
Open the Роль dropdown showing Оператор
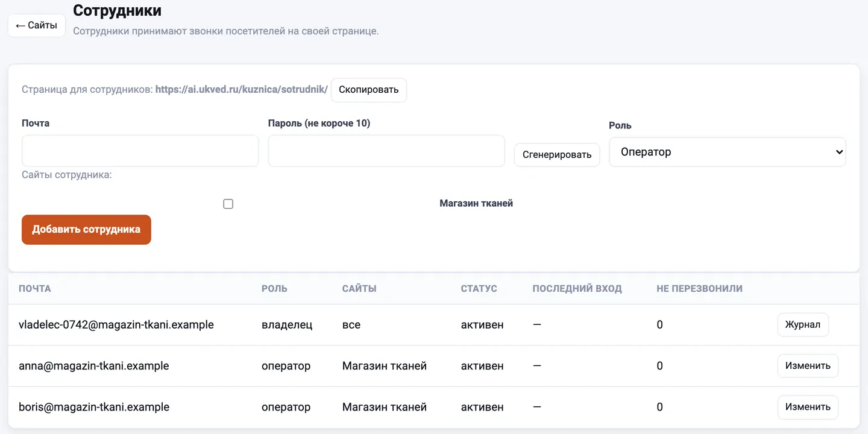point(728,152)
